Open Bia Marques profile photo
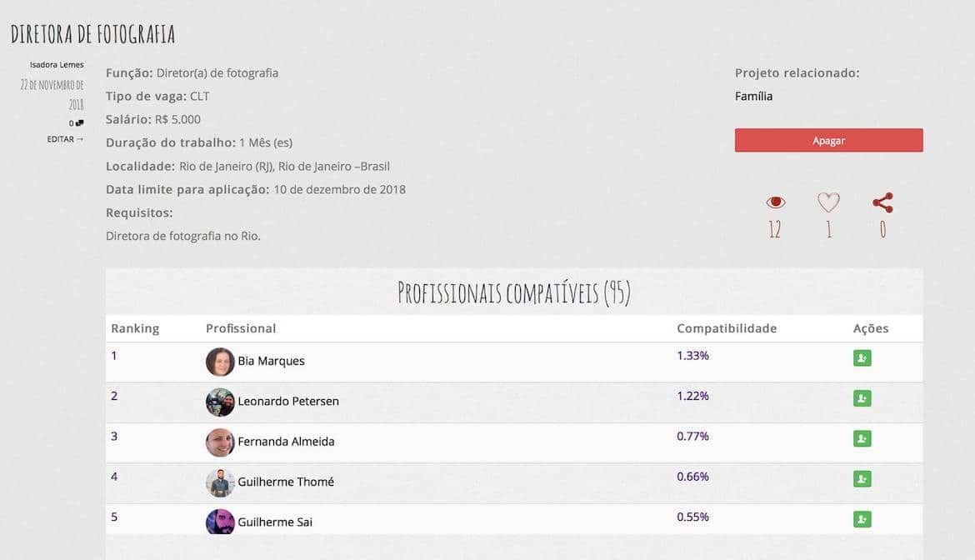975x560 pixels. [220, 362]
